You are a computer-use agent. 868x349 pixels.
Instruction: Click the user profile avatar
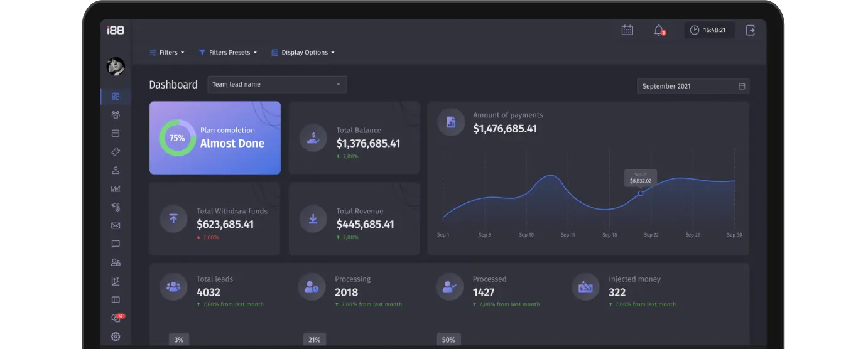tap(116, 67)
